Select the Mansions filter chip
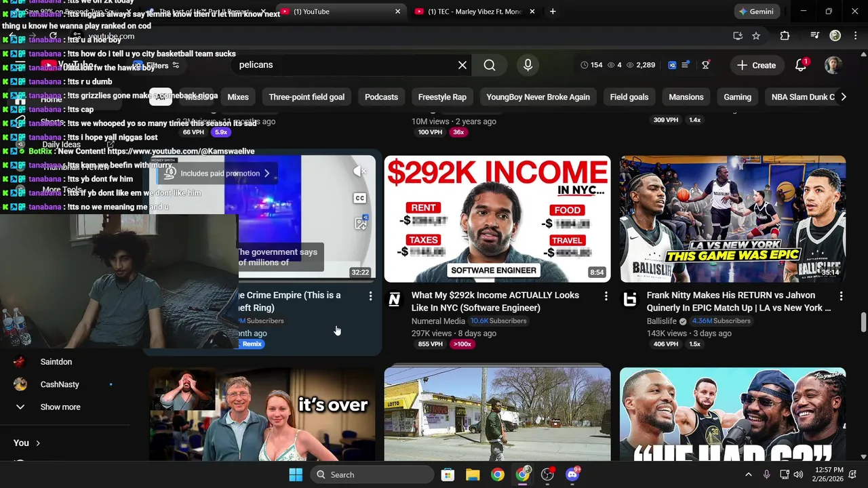This screenshot has height=488, width=868. tap(686, 97)
